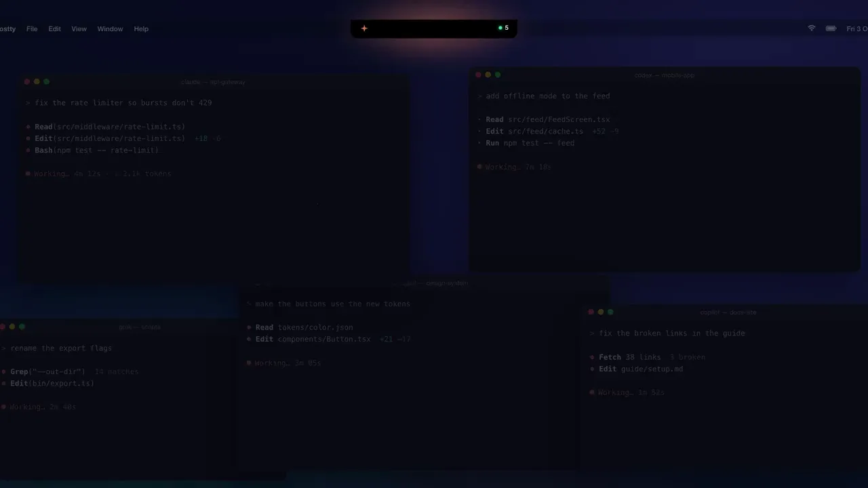This screenshot has width=868, height=488.
Task: Select the "Fetch 38 links" line
Action: (x=648, y=357)
